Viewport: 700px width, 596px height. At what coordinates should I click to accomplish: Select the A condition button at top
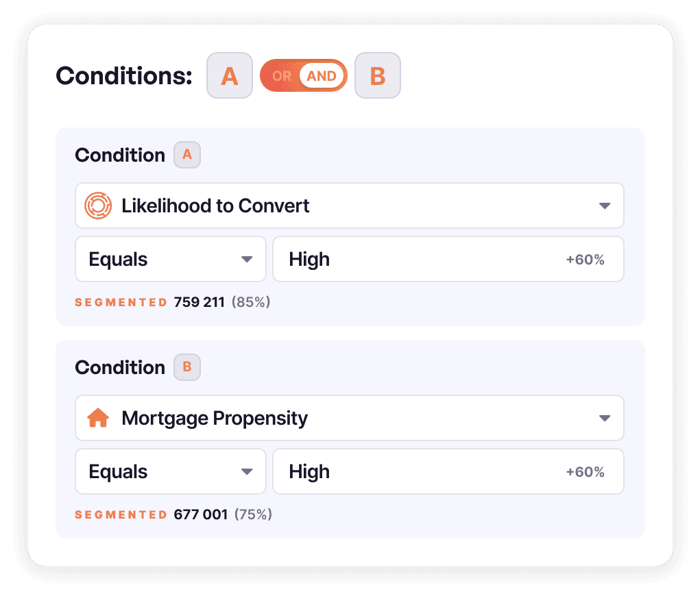tap(230, 75)
